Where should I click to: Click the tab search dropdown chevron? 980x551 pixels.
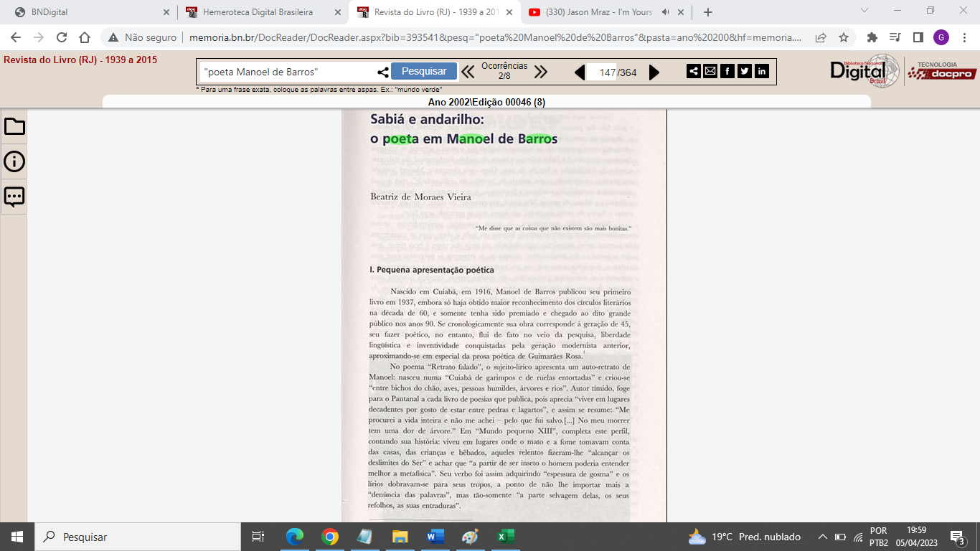[x=864, y=11]
